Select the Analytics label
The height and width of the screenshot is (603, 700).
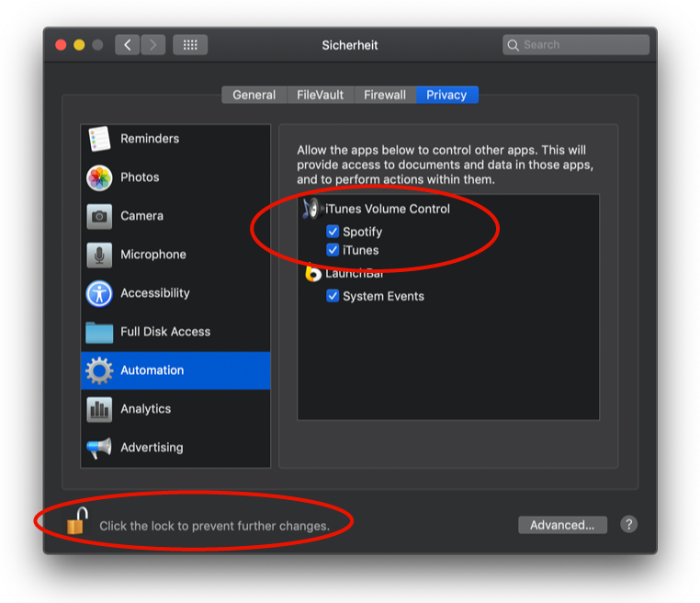tap(145, 409)
